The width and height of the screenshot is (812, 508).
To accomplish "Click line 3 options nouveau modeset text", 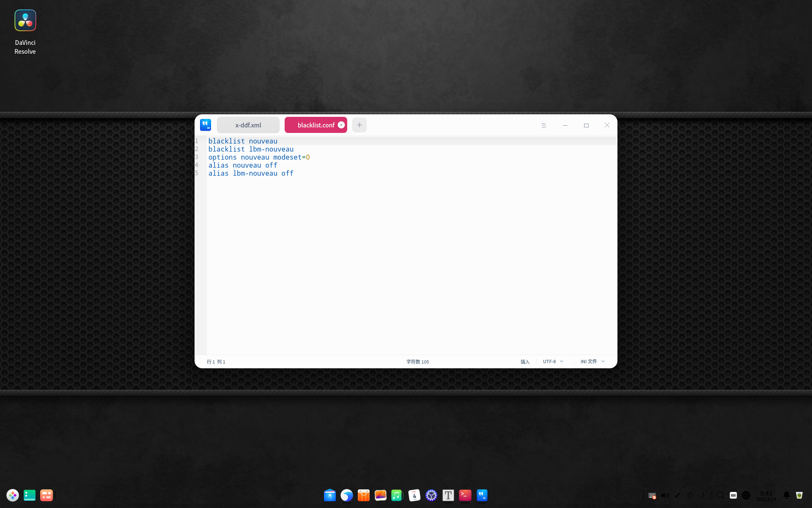I will pyautogui.click(x=259, y=157).
